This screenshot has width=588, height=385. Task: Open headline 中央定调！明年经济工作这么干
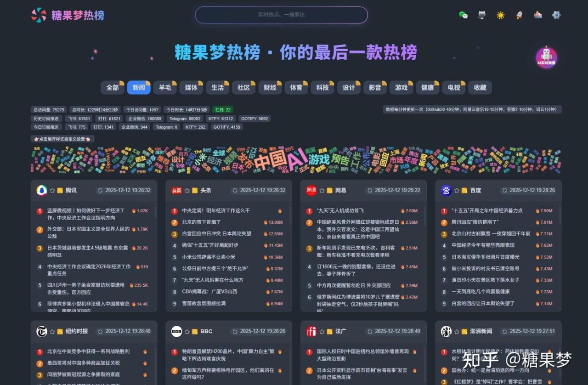click(216, 211)
